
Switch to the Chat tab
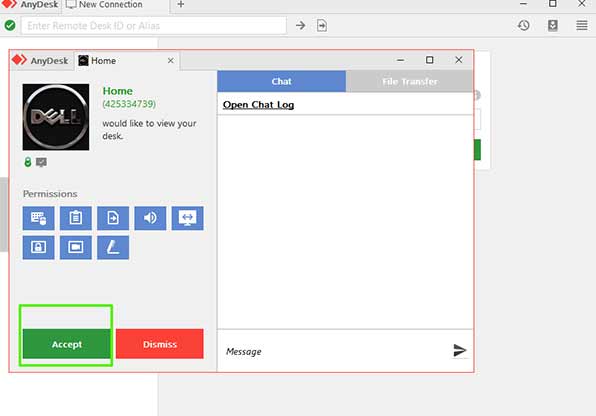pyautogui.click(x=281, y=81)
